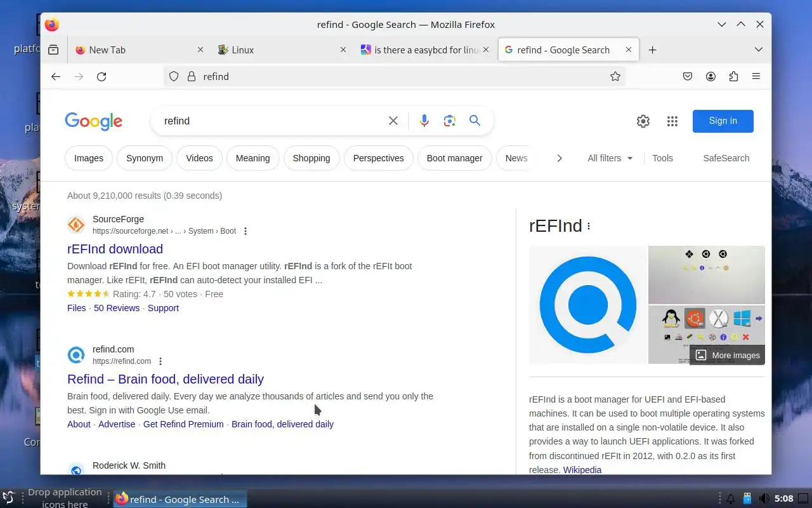812x508 pixels.
Task: Open the rEFInd download result
Action: (115, 249)
